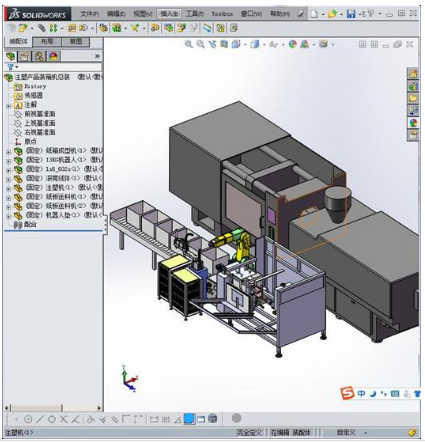Click the Help question mark icon
Screen dimensions: 425x443
[371, 14]
